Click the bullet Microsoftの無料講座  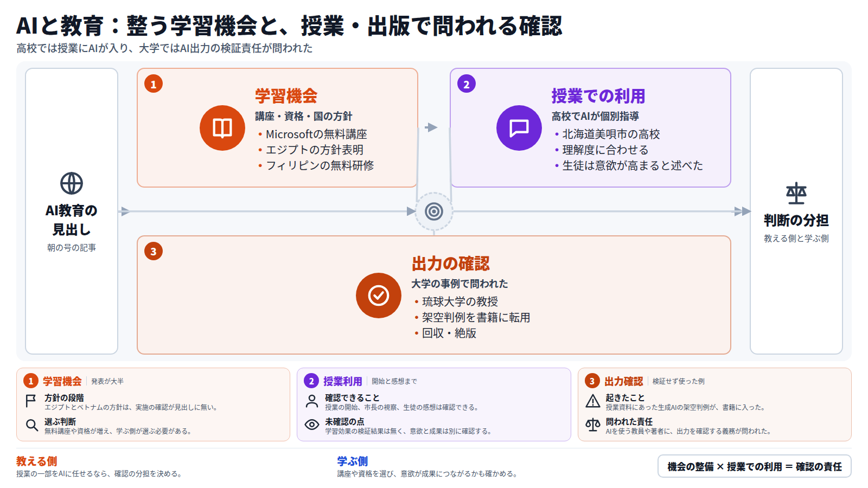(316, 134)
